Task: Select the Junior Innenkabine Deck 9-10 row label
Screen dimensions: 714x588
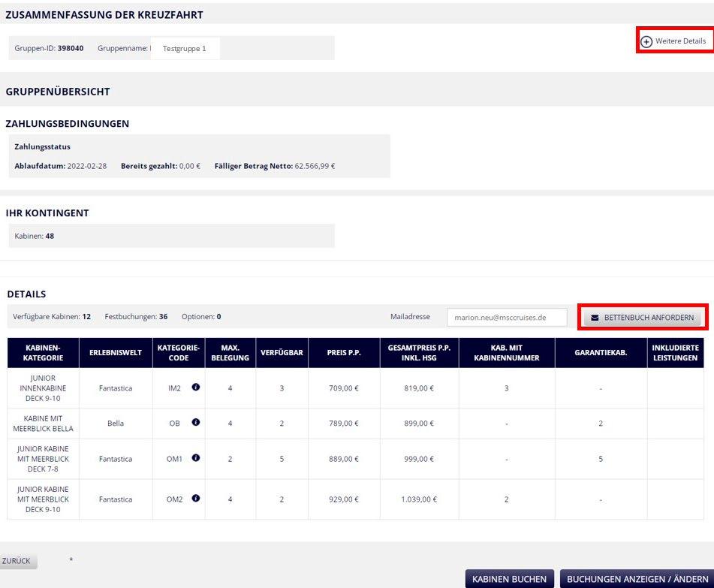Action: pyautogui.click(x=43, y=388)
